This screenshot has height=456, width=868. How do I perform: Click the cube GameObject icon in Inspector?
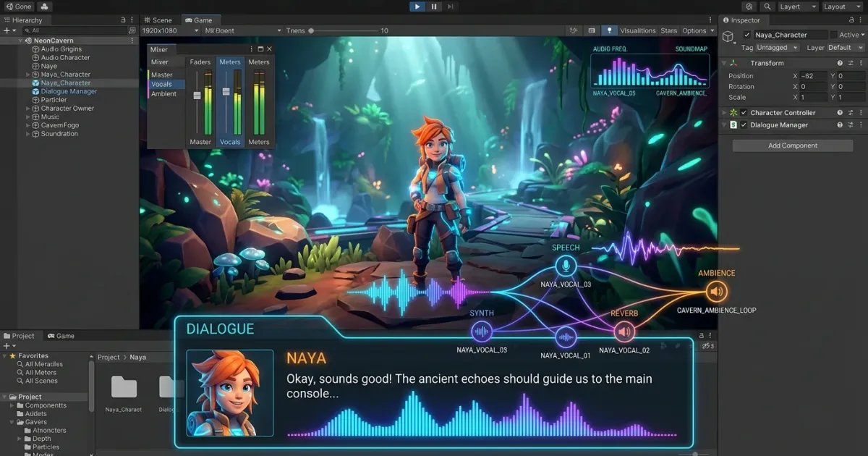click(x=728, y=35)
